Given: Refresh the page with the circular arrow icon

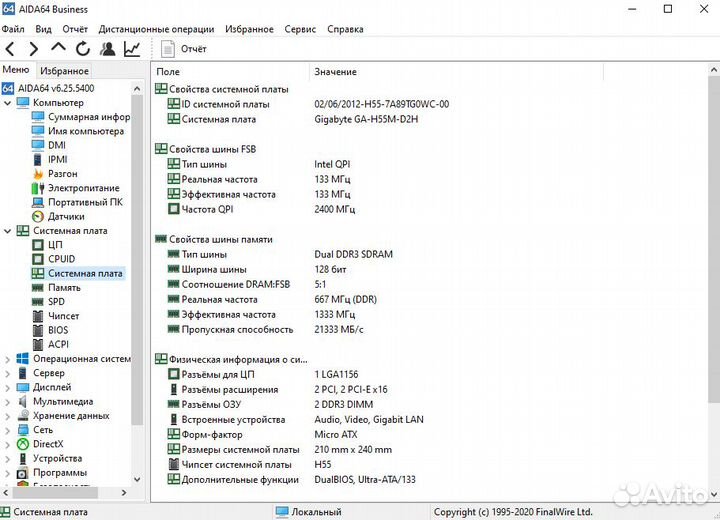Looking at the screenshot, I should pos(83,48).
